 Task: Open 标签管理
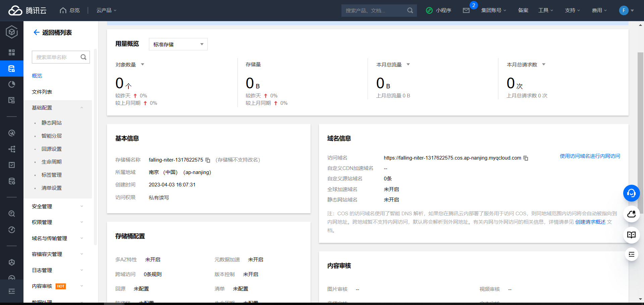[52, 175]
